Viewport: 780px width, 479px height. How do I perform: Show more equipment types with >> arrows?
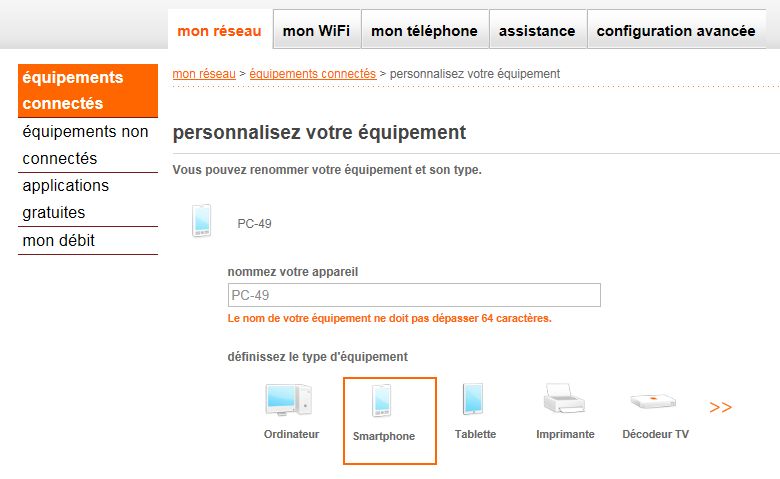click(720, 408)
